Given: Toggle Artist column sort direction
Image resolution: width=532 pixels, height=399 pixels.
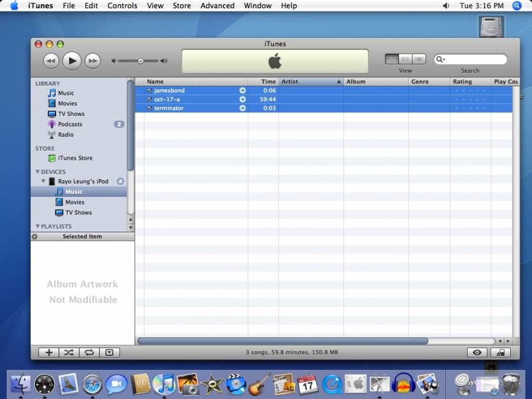Looking at the screenshot, I should pos(311,82).
